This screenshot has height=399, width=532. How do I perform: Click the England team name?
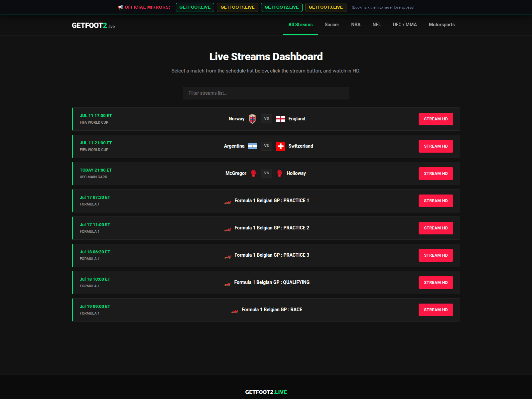click(297, 119)
